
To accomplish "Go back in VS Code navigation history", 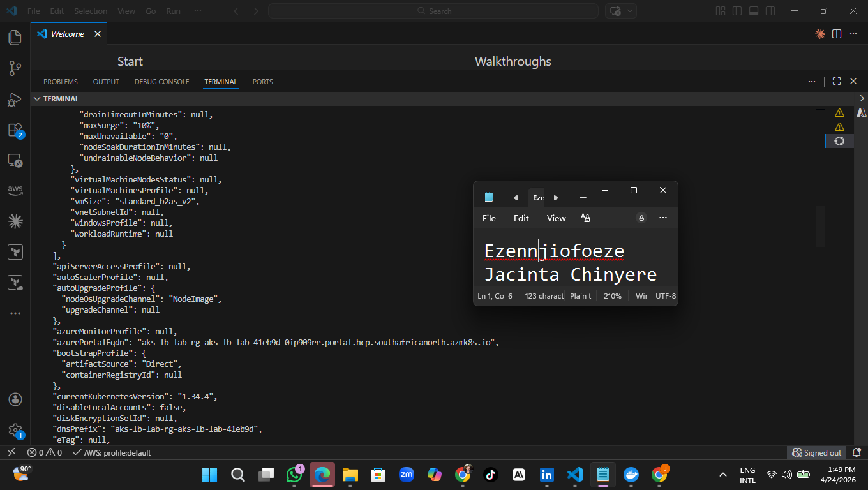I will (237, 11).
